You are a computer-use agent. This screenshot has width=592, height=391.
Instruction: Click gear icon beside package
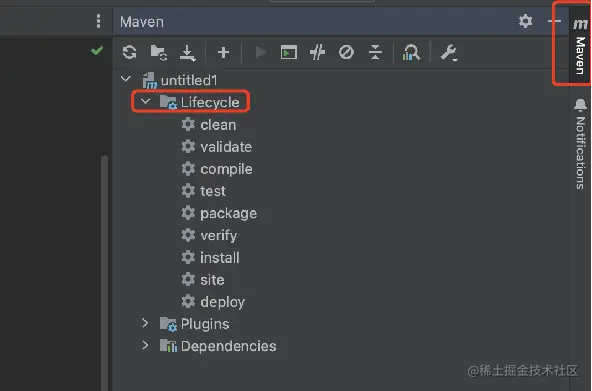[188, 212]
